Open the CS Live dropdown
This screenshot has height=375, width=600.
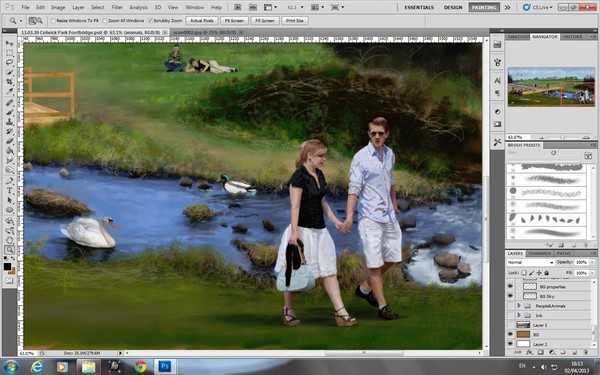pos(538,7)
